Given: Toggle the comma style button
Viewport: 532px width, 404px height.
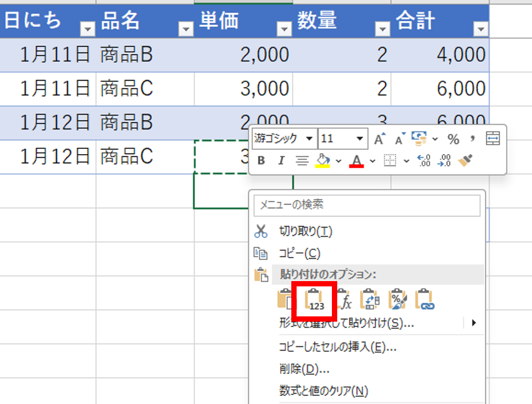Looking at the screenshot, I should [472, 139].
